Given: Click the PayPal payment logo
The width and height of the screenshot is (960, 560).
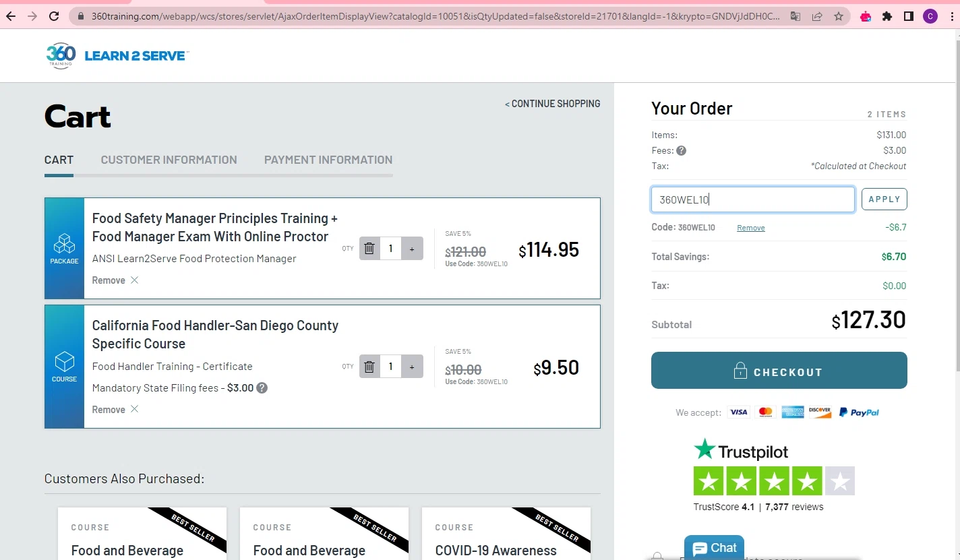Looking at the screenshot, I should (x=859, y=412).
